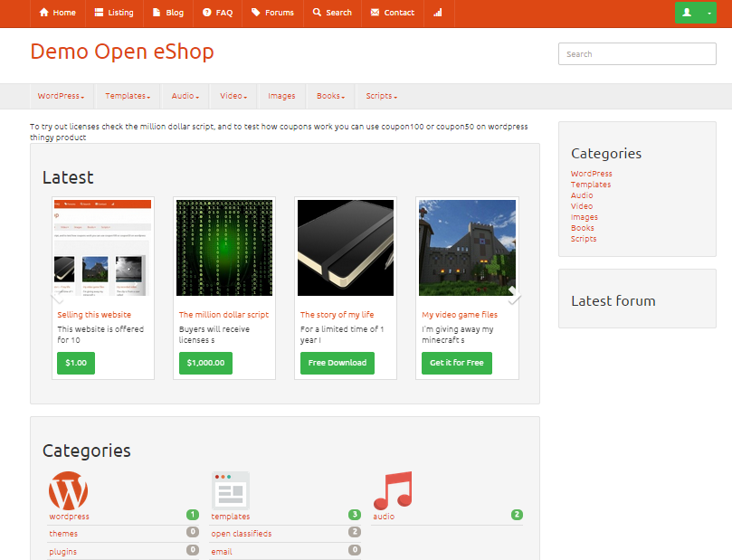Click the search input field top right

(636, 53)
